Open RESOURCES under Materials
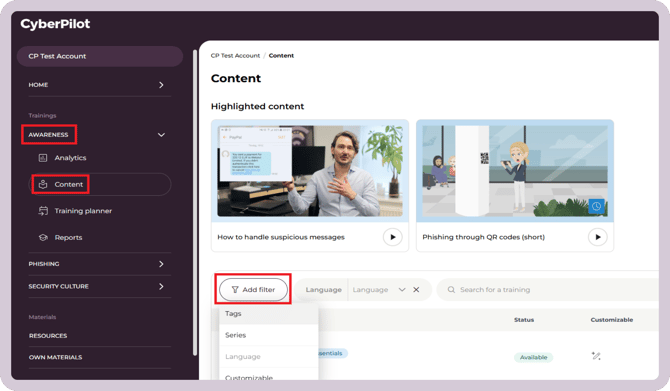This screenshot has width=670, height=391. (48, 336)
